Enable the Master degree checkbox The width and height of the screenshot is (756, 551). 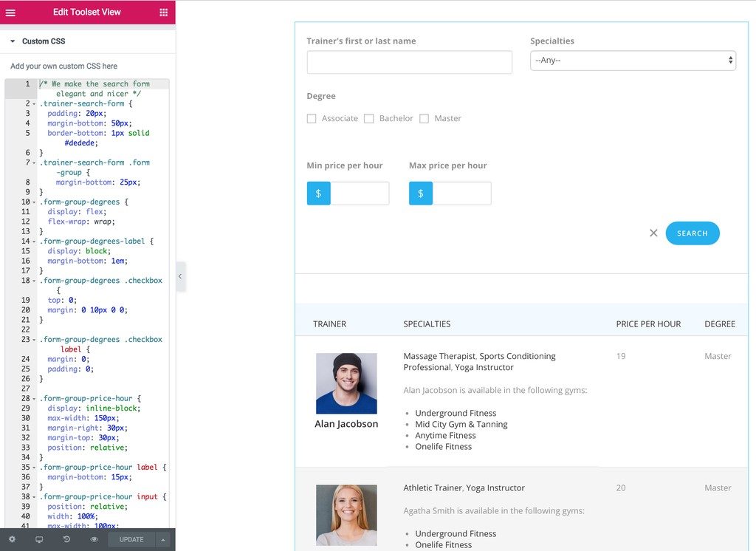[424, 119]
